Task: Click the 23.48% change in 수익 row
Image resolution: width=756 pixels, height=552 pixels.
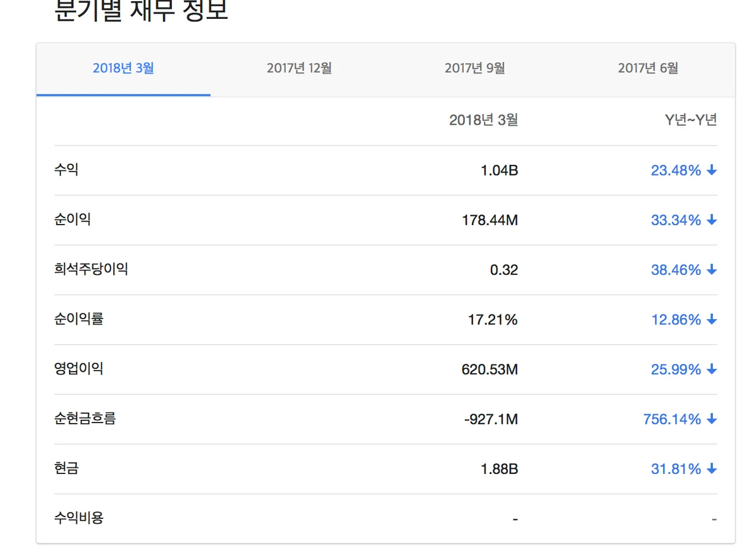Action: click(x=676, y=171)
